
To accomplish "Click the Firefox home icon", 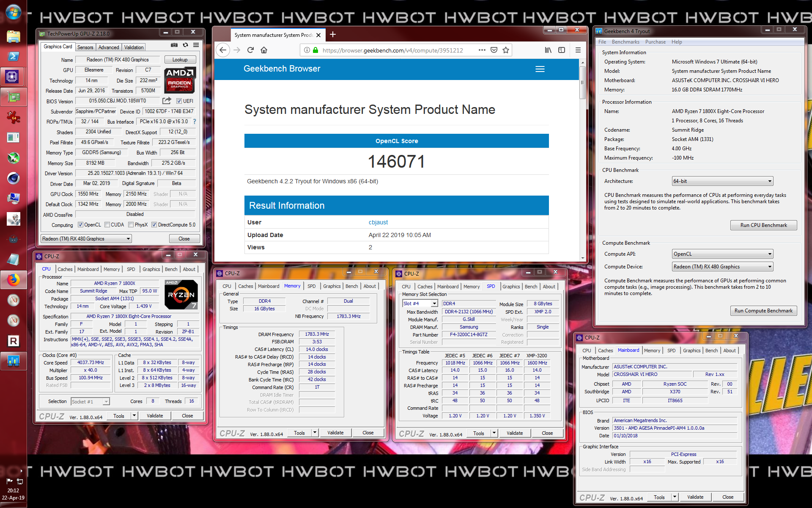I will point(264,50).
